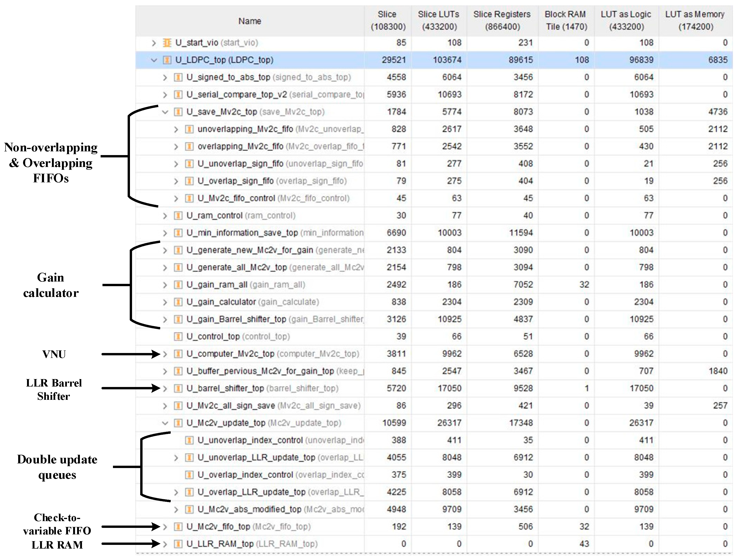Collapse the U_save_Mv2c_top subtree
The image size is (739, 560).
pos(165,112)
